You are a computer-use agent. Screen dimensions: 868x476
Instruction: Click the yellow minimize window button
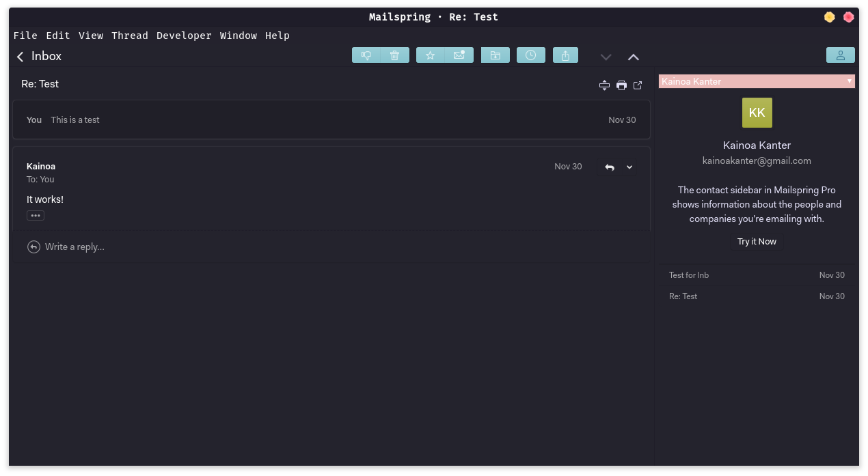tap(830, 17)
